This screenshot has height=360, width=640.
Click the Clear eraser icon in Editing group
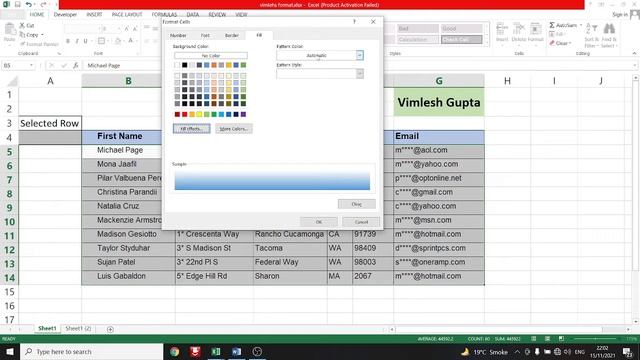[x=552, y=43]
